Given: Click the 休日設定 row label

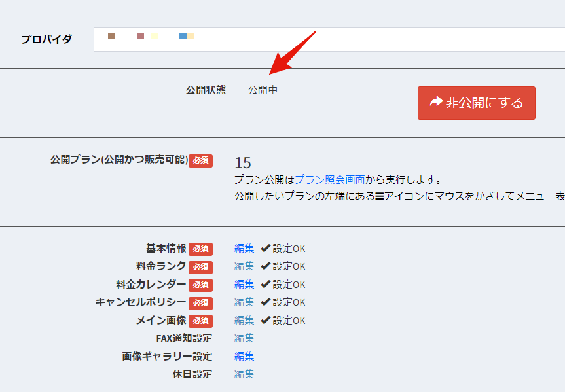Looking at the screenshot, I should [x=192, y=374].
